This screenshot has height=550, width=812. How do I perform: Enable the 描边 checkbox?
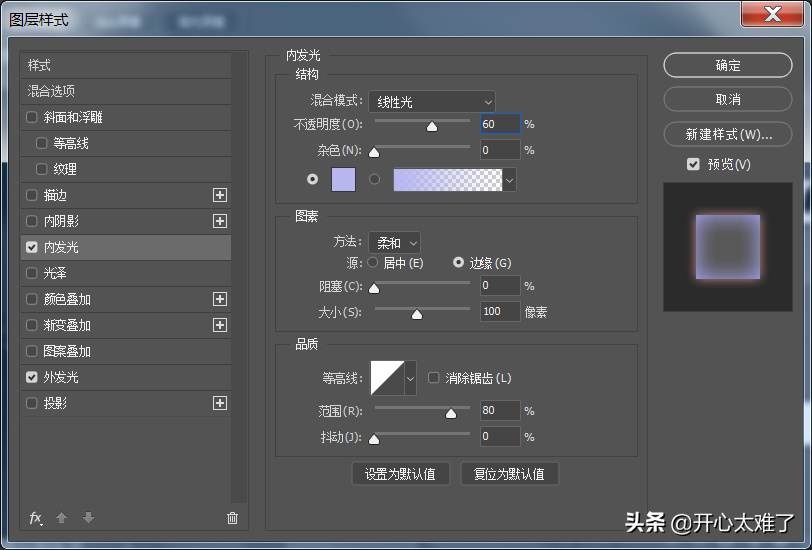click(x=32, y=195)
